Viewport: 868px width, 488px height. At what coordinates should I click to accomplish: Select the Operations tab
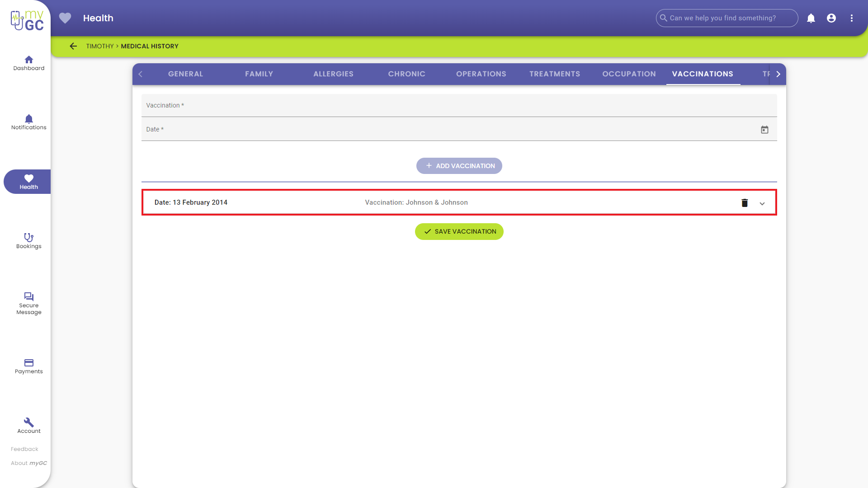click(481, 74)
